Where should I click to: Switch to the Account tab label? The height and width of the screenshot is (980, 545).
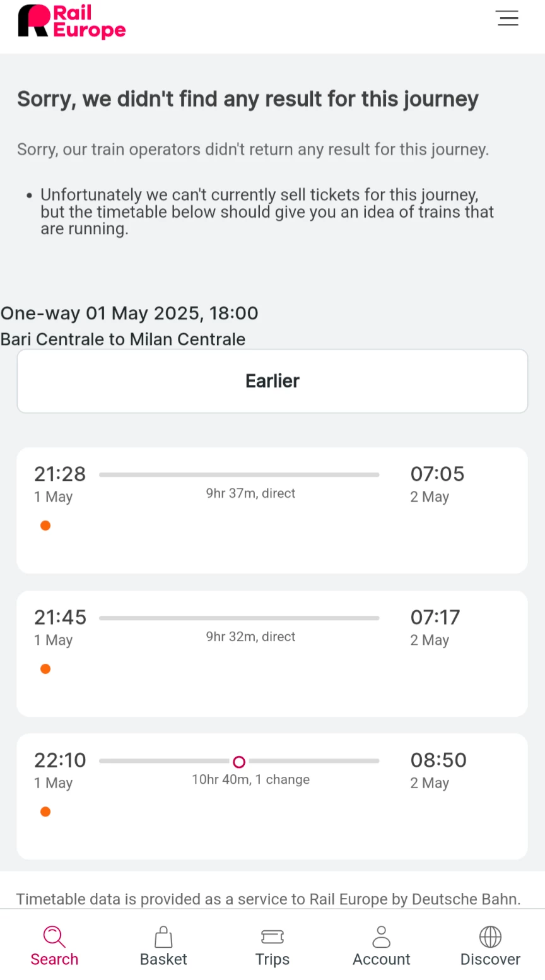coord(382,960)
